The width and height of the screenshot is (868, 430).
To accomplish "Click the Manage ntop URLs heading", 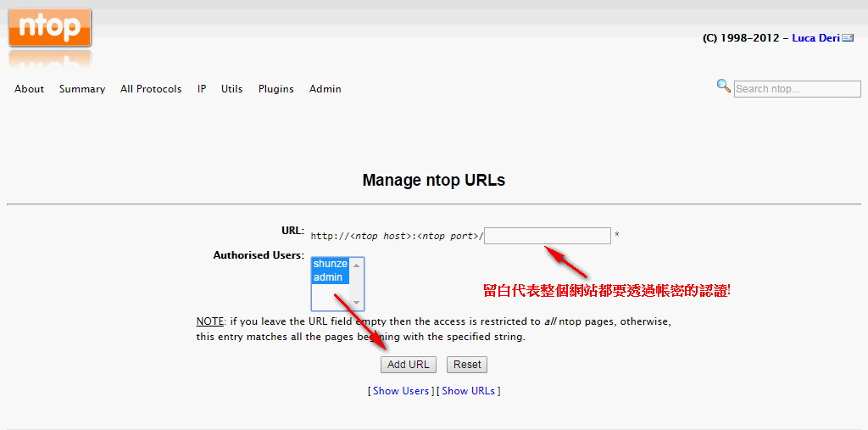I will pyautogui.click(x=434, y=180).
